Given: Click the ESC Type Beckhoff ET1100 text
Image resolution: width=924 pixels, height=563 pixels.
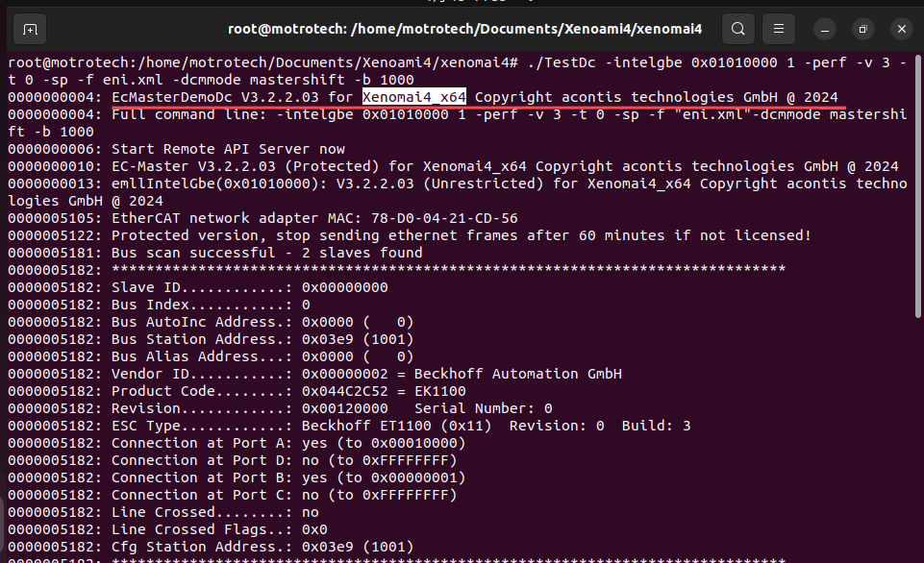Looking at the screenshot, I should pos(301,426).
